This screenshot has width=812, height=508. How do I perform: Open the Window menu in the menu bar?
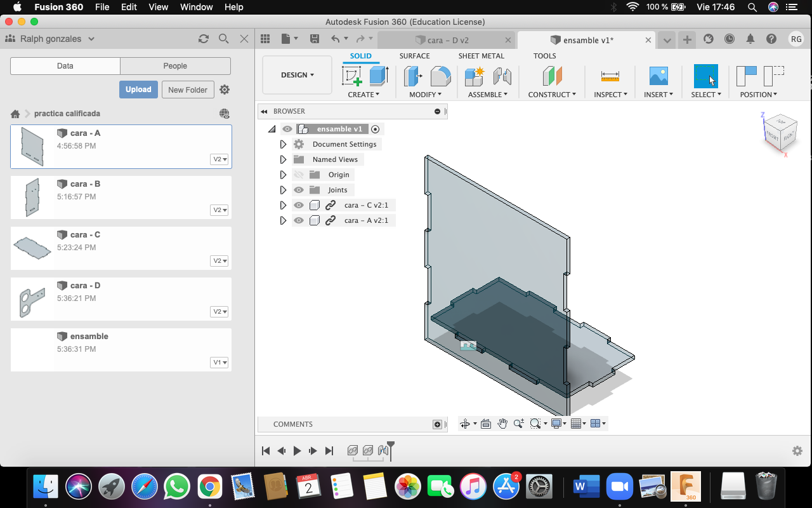click(x=196, y=7)
